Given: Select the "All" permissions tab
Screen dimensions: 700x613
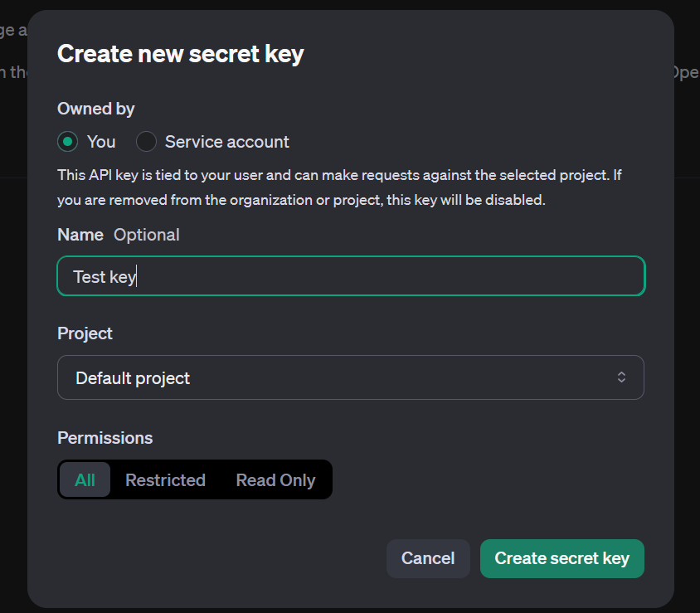Looking at the screenshot, I should [x=85, y=480].
